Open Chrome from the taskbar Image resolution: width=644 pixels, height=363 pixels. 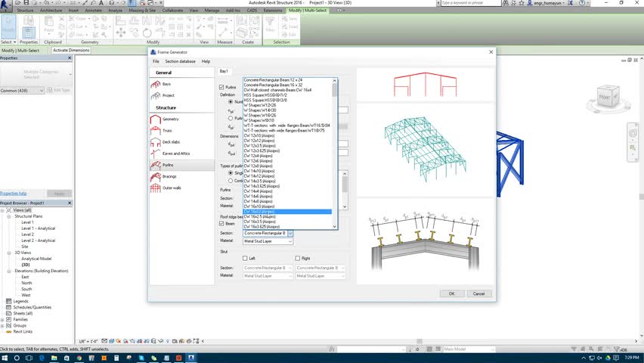(79, 358)
